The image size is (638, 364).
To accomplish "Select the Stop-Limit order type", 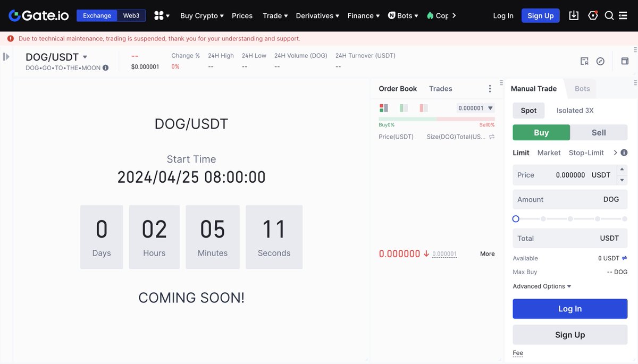I will click(586, 153).
